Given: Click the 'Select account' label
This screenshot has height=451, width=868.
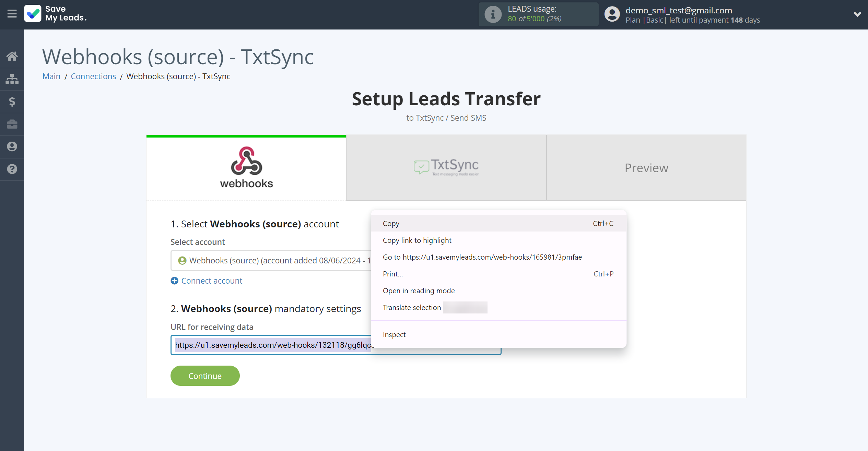Looking at the screenshot, I should (198, 242).
